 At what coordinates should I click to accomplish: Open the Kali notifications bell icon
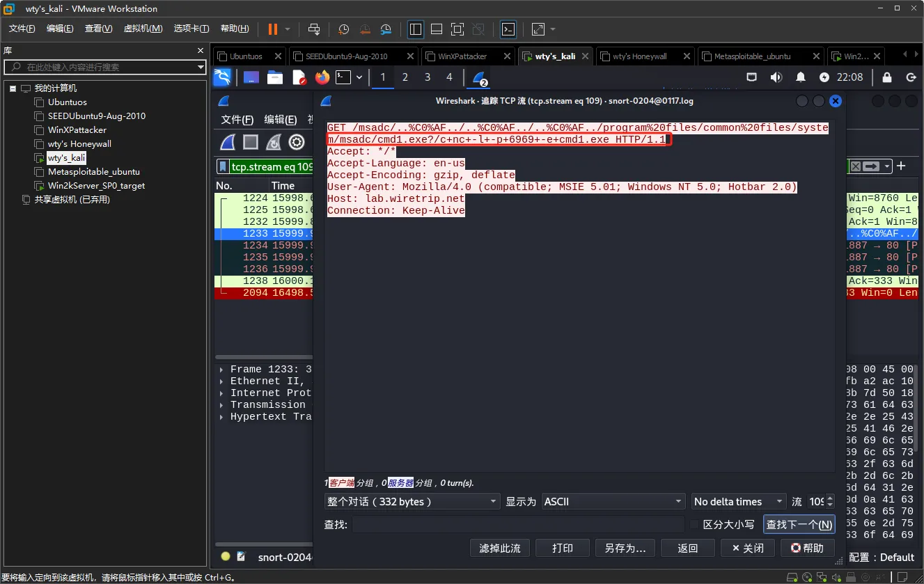(801, 77)
